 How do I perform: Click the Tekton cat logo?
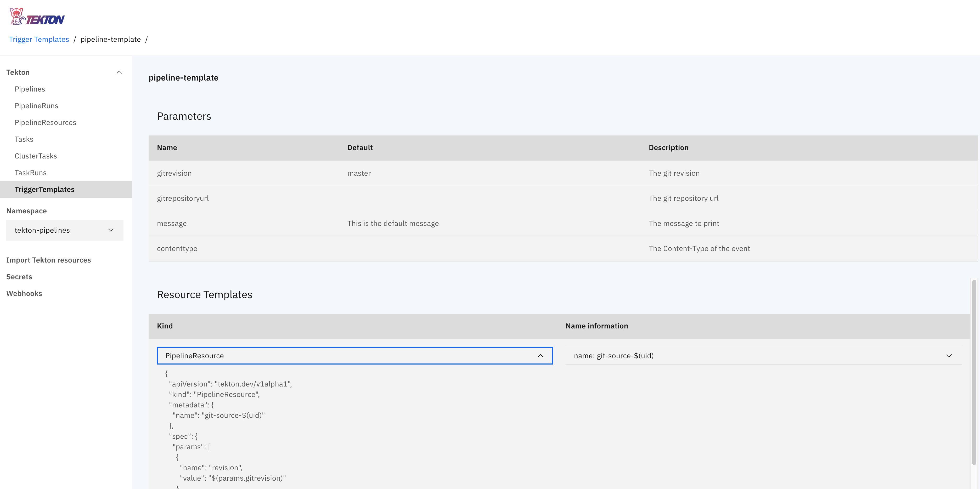pyautogui.click(x=37, y=17)
